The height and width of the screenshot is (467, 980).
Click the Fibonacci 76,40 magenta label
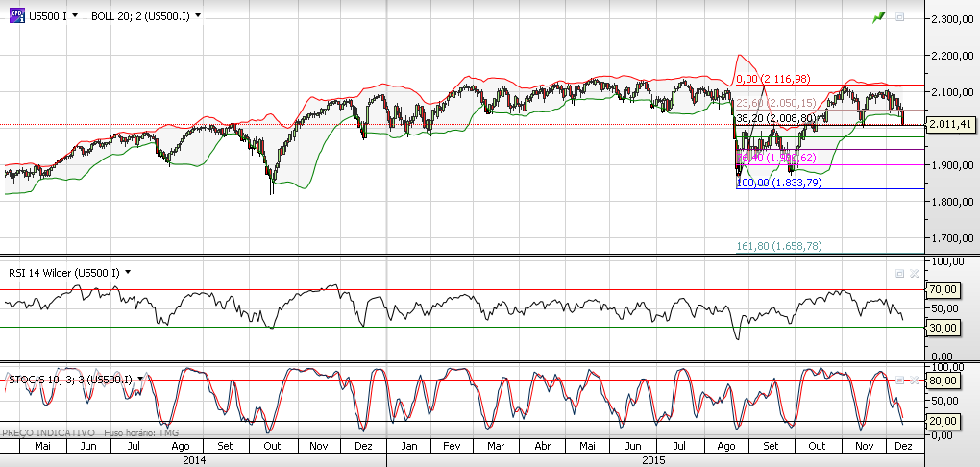coord(776,158)
